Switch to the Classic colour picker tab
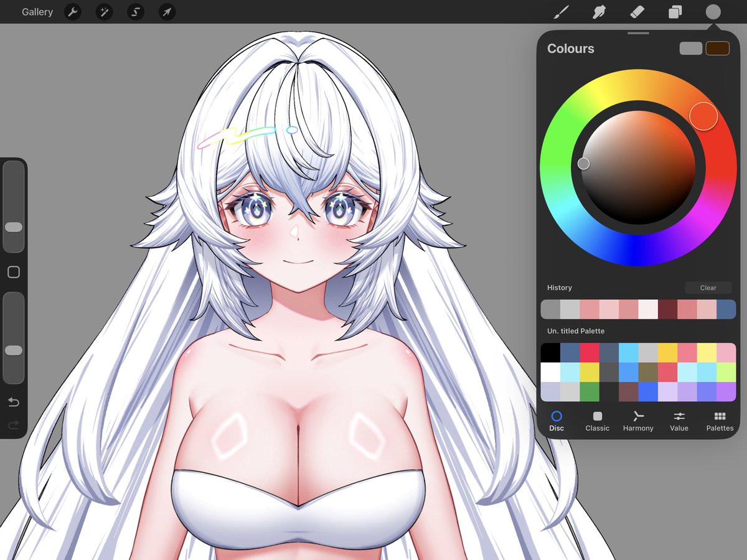The image size is (747, 560). [x=597, y=421]
